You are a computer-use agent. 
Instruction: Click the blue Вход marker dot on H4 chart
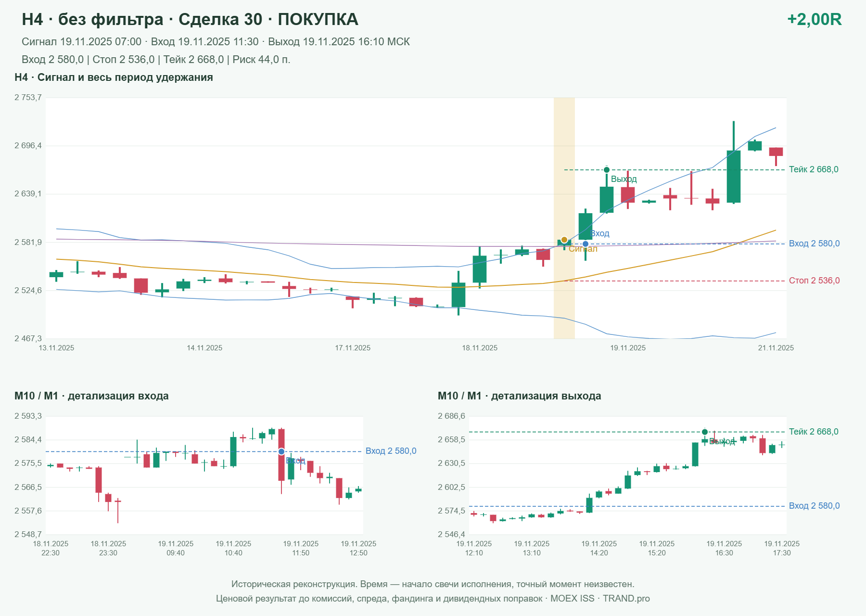(586, 244)
